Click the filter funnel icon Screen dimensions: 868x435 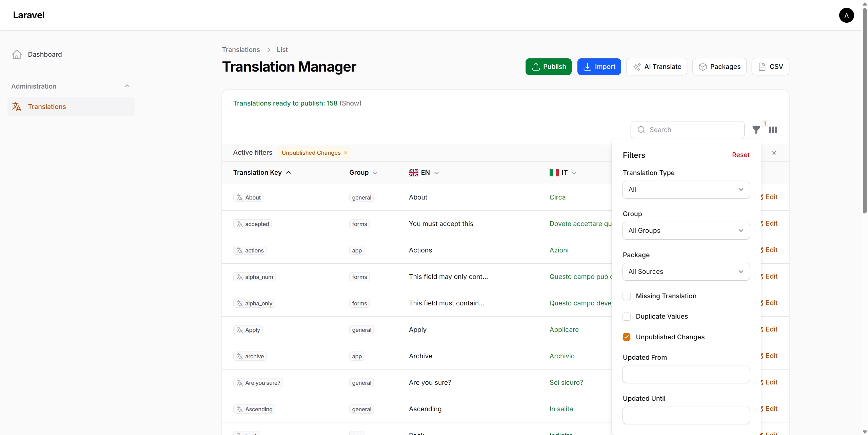(x=756, y=130)
